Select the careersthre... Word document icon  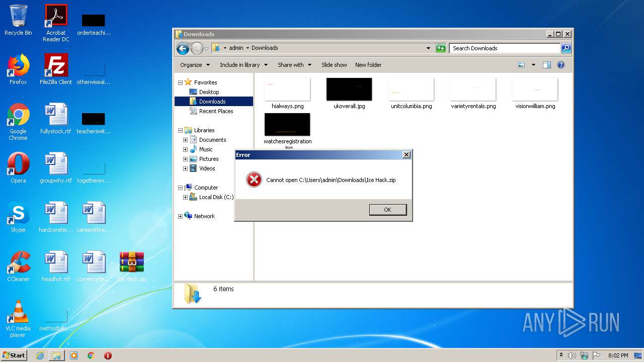point(94,217)
